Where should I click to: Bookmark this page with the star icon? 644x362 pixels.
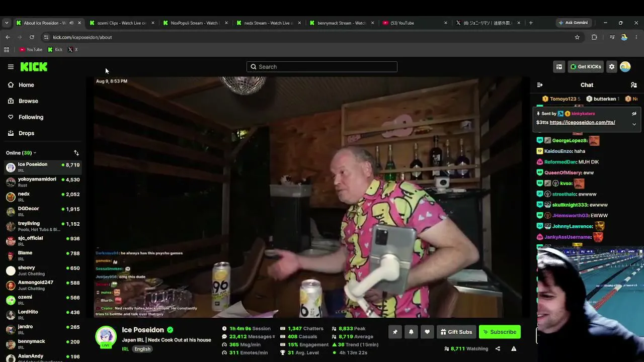(577, 37)
